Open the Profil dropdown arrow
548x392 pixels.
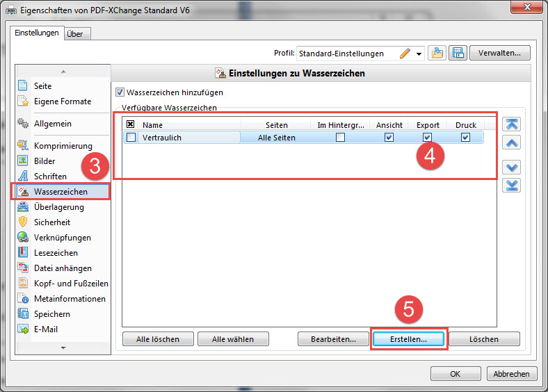click(x=419, y=54)
